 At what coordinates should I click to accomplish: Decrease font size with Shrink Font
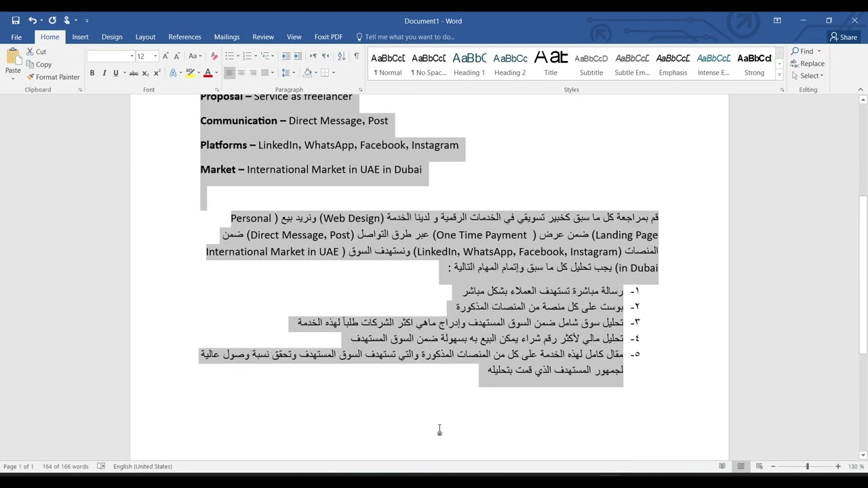tap(177, 56)
